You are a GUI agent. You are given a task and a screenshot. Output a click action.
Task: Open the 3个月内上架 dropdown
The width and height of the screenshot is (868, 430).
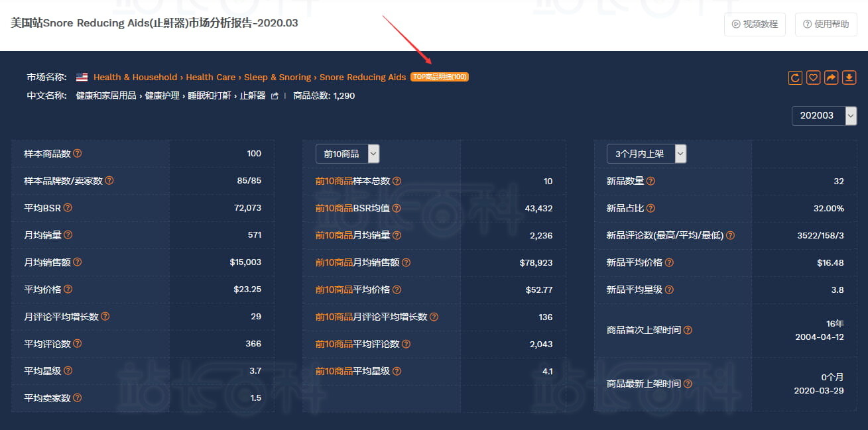(x=646, y=154)
